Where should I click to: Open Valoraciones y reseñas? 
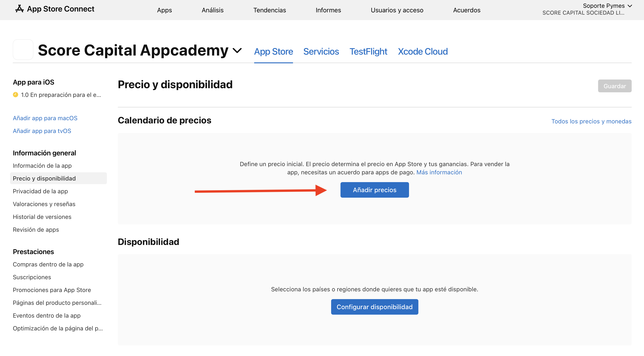coord(44,204)
